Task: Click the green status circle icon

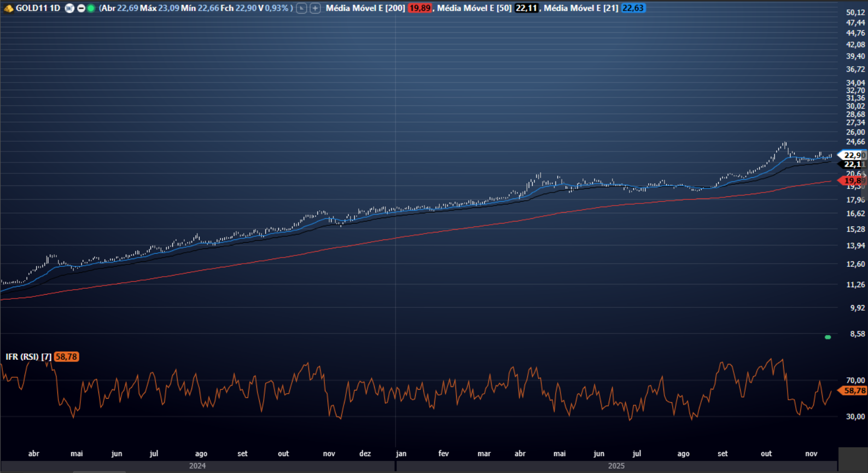Action: coord(91,8)
